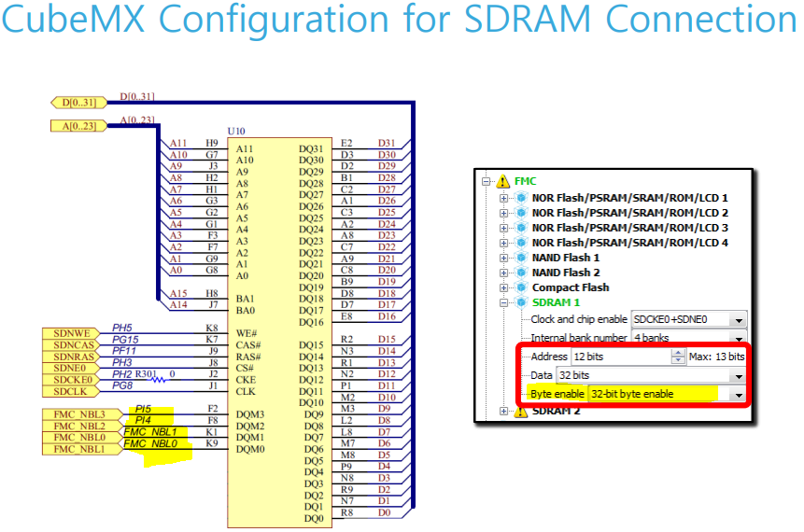Open the Data width dropdown showing 32 bits
804x532 pixels.
pyautogui.click(x=739, y=376)
